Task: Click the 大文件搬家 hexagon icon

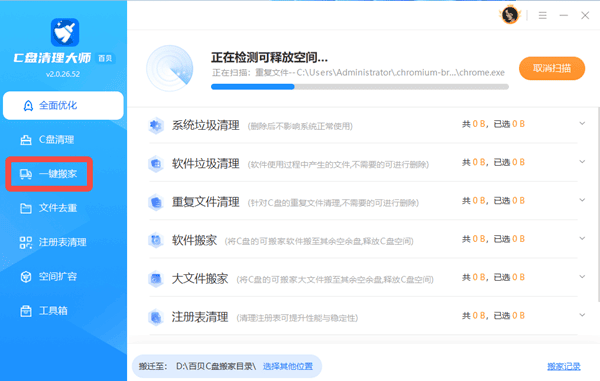Action: pyautogui.click(x=156, y=278)
